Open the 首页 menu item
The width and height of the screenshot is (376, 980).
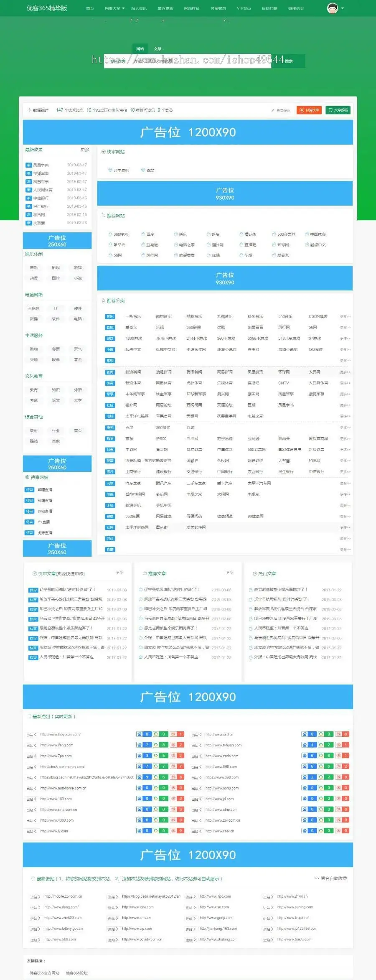pyautogui.click(x=90, y=8)
